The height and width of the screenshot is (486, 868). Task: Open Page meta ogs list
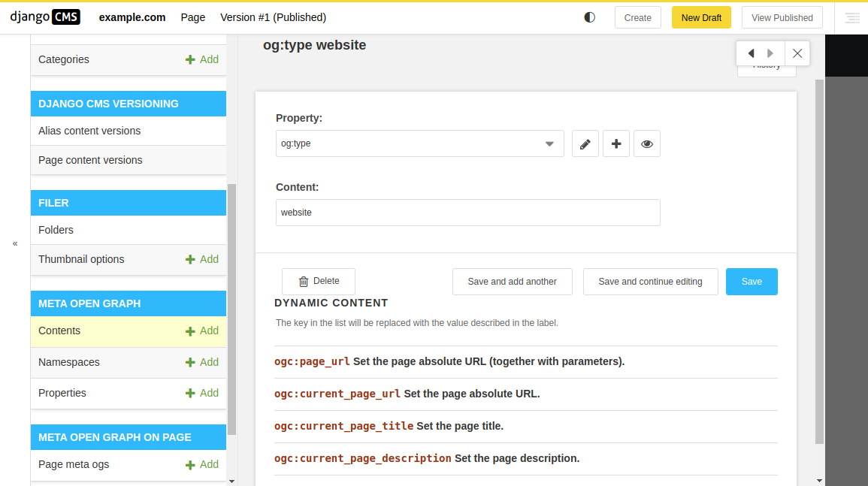click(x=74, y=464)
